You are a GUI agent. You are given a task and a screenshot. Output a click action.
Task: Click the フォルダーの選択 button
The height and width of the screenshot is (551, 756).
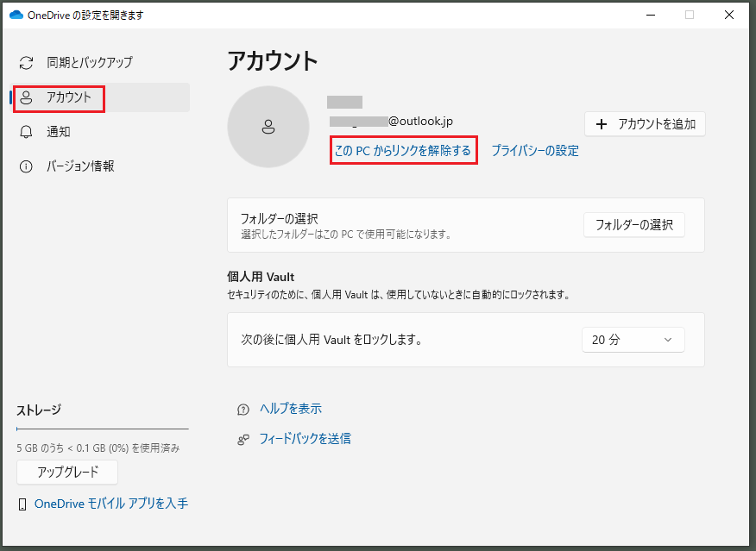634,225
